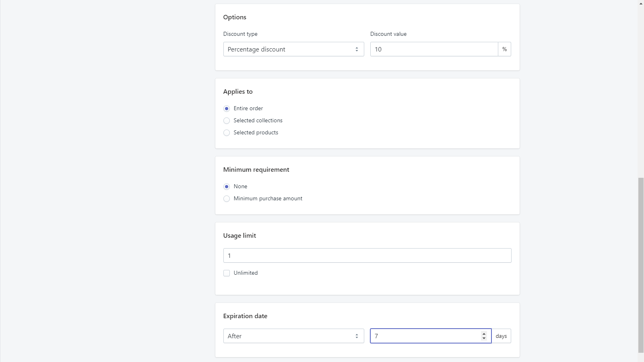Increment the days value using the up arrow
Image resolution: width=644 pixels, height=362 pixels.
(x=483, y=334)
